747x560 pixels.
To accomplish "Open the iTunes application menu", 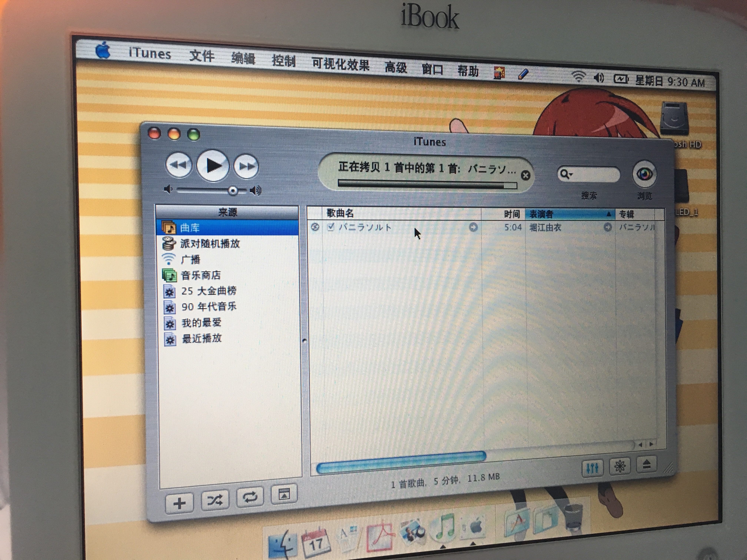I will pos(150,53).
